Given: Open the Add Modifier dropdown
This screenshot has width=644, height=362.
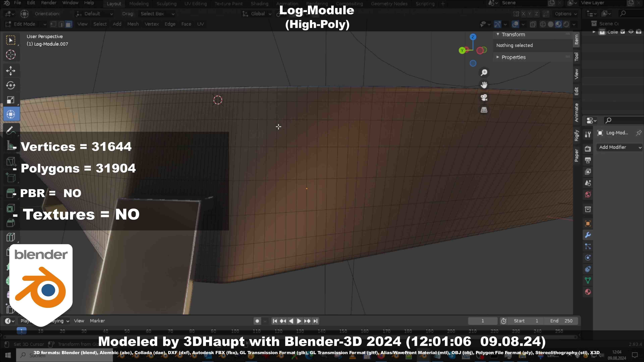Looking at the screenshot, I should (620, 147).
